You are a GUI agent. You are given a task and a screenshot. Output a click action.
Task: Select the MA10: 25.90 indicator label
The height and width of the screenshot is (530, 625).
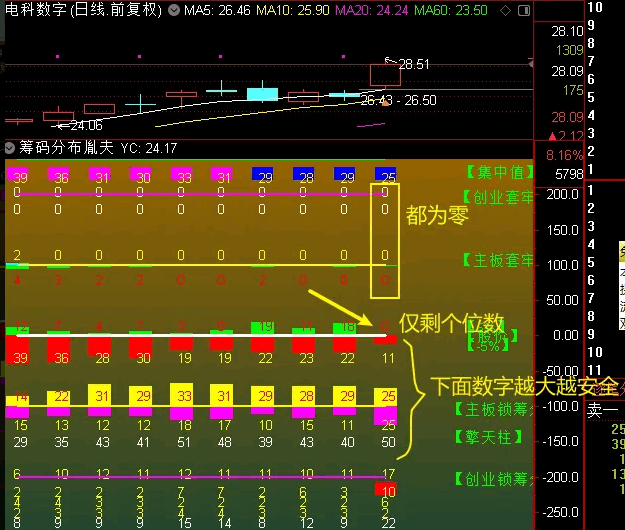pyautogui.click(x=293, y=10)
